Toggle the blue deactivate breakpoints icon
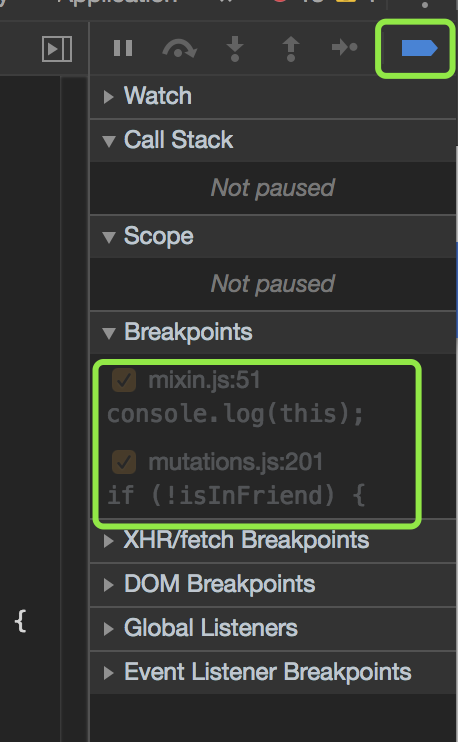Screen dimensions: 458x742 pos(419,48)
